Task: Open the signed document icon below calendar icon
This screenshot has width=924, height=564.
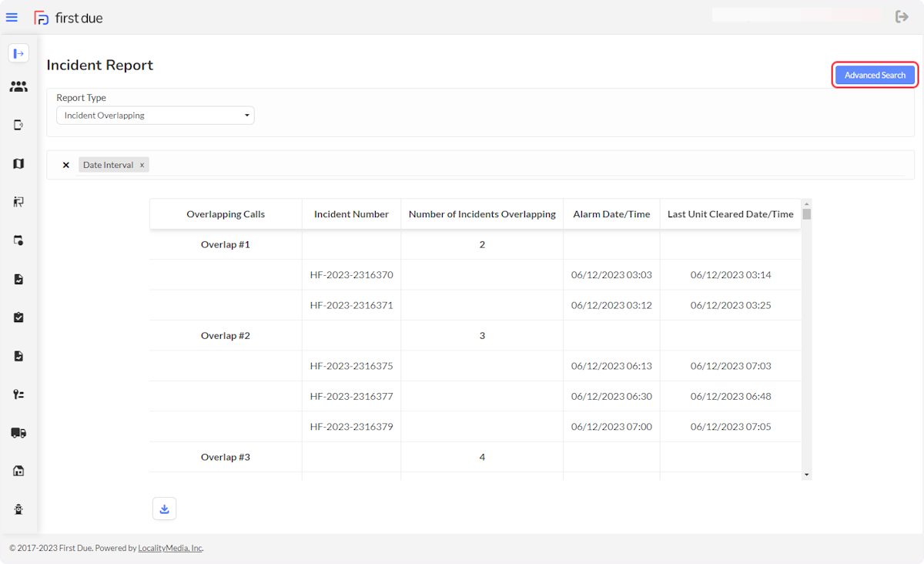Action: pyautogui.click(x=18, y=279)
